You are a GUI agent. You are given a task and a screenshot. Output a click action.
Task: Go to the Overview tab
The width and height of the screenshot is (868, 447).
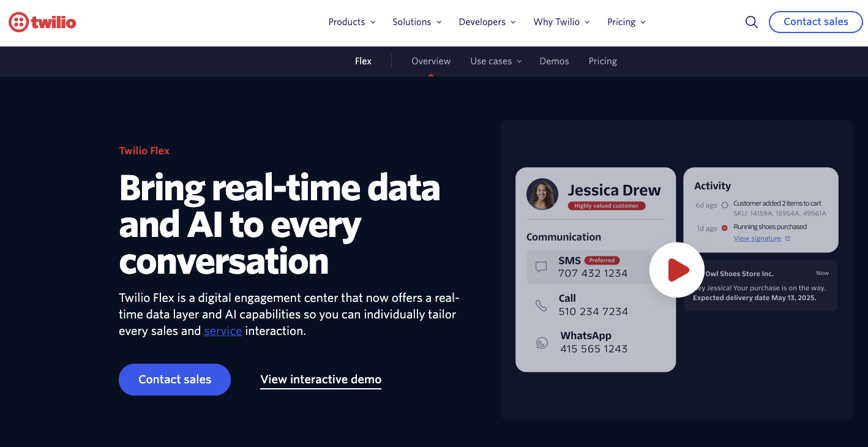click(x=431, y=61)
